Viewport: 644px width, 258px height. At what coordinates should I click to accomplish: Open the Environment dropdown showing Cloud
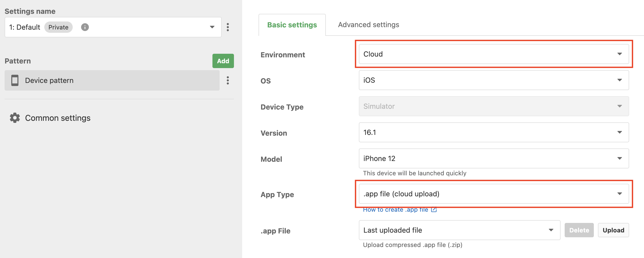494,54
